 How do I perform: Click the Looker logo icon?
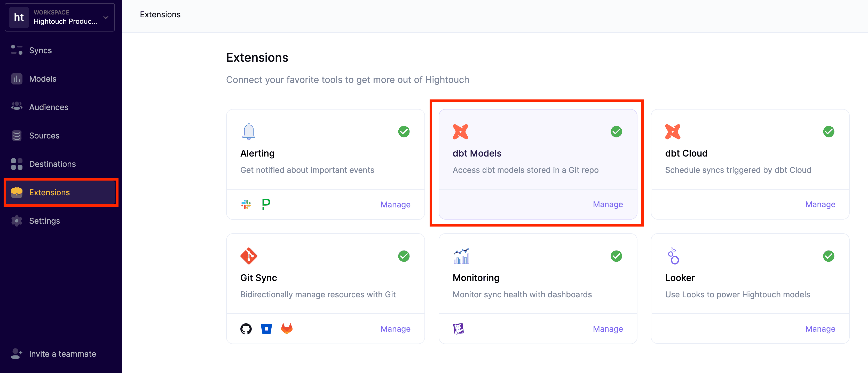coord(673,256)
